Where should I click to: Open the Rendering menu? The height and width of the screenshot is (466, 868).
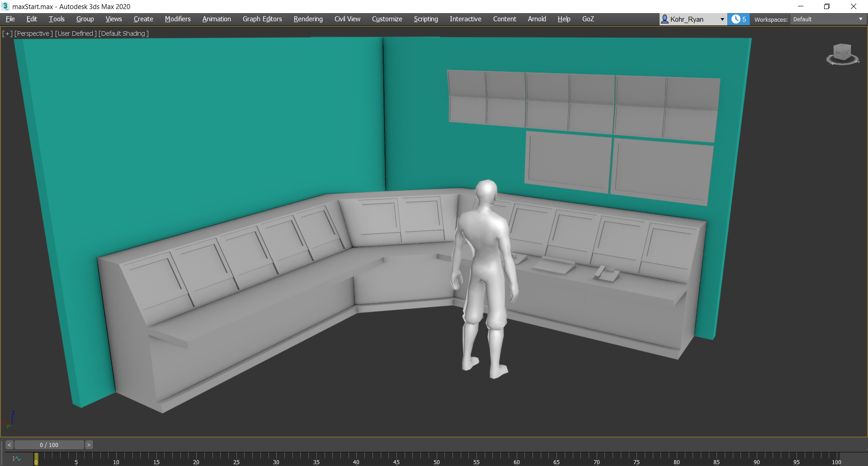pos(308,19)
